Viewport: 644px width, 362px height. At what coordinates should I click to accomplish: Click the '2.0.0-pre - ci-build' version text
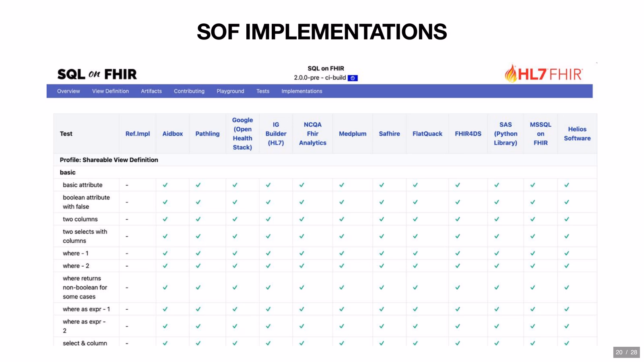(x=320, y=78)
